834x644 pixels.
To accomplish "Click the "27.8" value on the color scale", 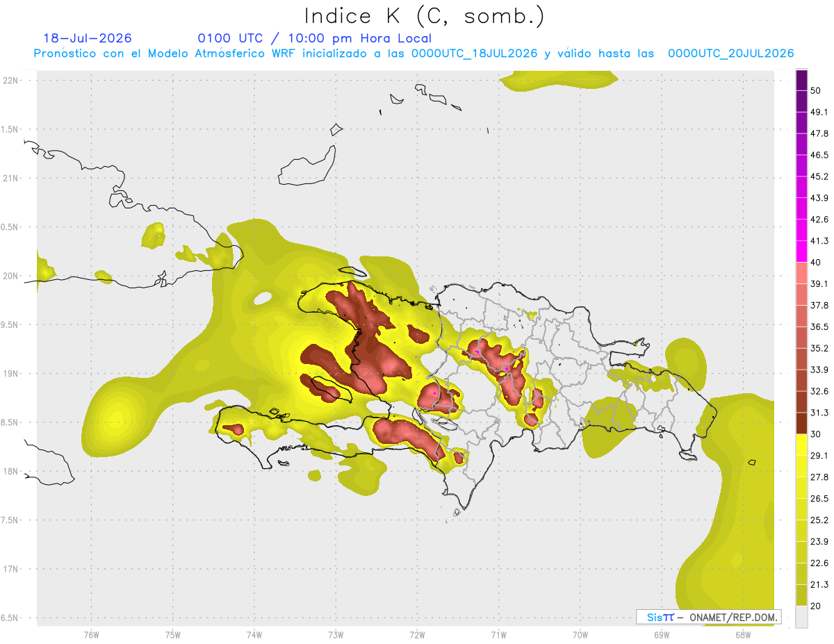I will pos(819,477).
